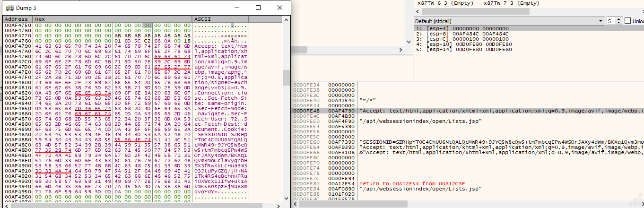Open the Default (stdcall) calling convention dropdown

pyautogui.click(x=600, y=21)
